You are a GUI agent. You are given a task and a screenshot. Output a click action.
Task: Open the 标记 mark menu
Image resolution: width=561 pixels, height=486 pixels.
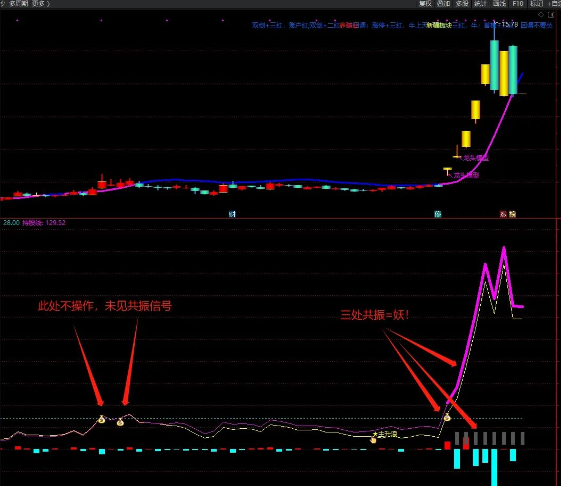(536, 4)
